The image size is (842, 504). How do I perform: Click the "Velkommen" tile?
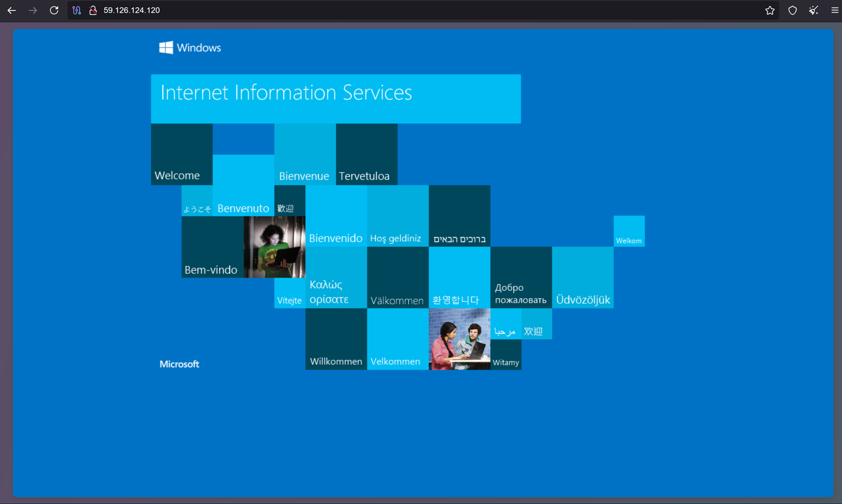click(398, 339)
